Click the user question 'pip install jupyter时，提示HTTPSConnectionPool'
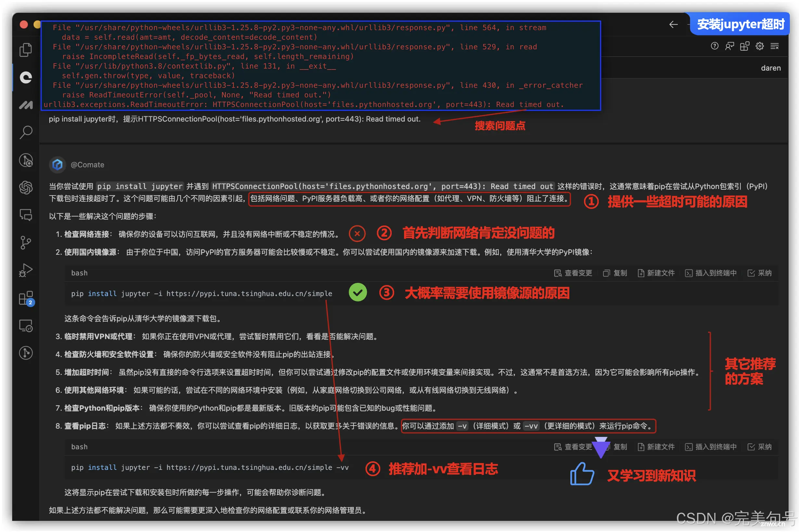799x532 pixels. click(x=235, y=119)
